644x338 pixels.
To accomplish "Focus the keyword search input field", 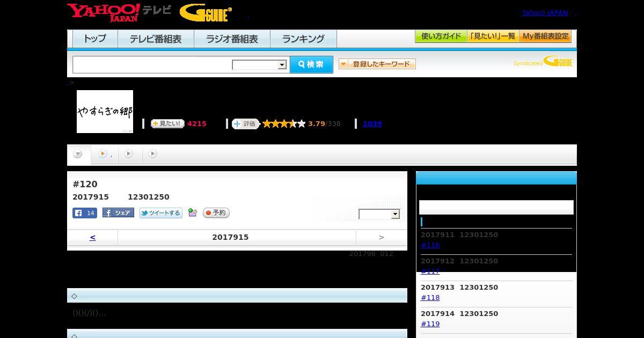I will (x=152, y=64).
